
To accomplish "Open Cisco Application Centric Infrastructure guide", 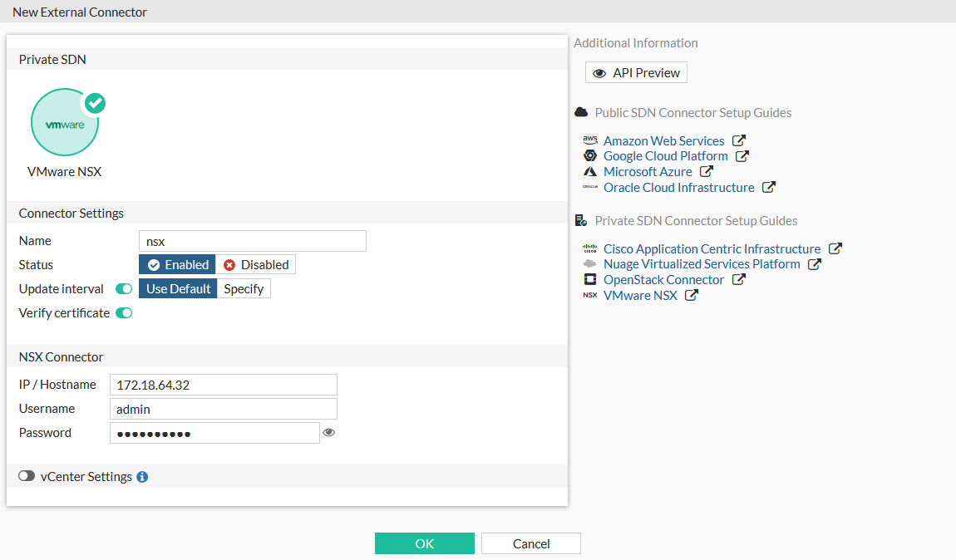I will pyautogui.click(x=712, y=248).
